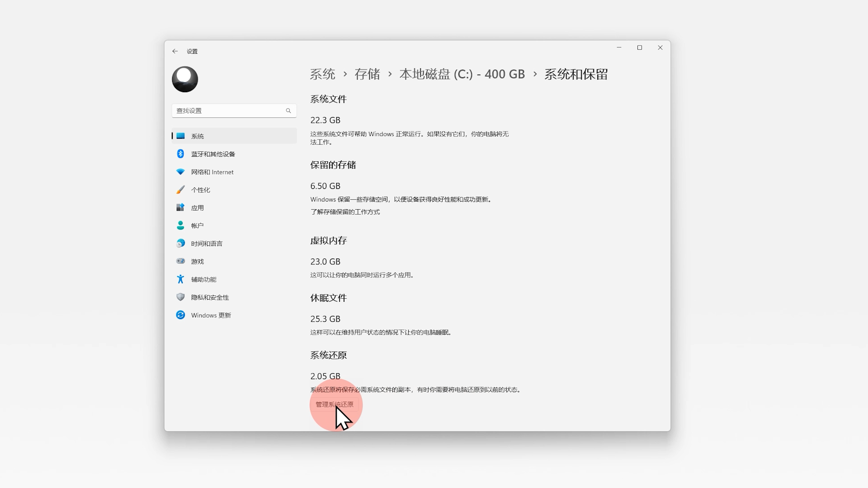Focus the Find a setting (查找设置) search box
The image size is (868, 488).
228,111
